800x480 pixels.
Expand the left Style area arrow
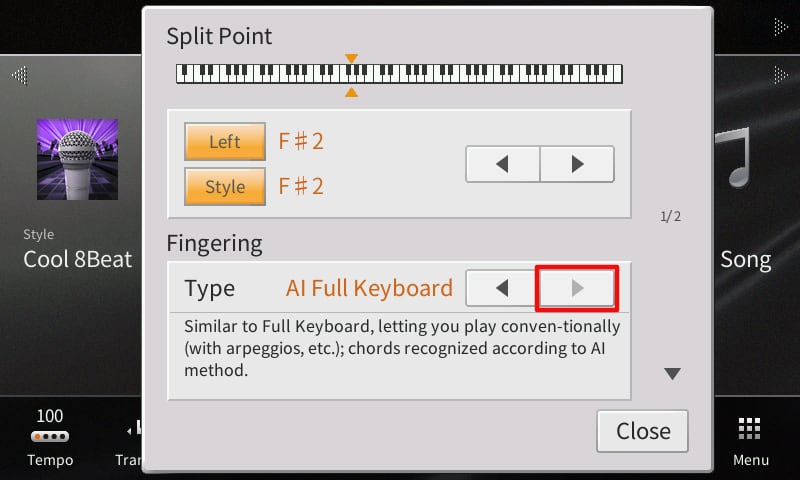(19, 75)
